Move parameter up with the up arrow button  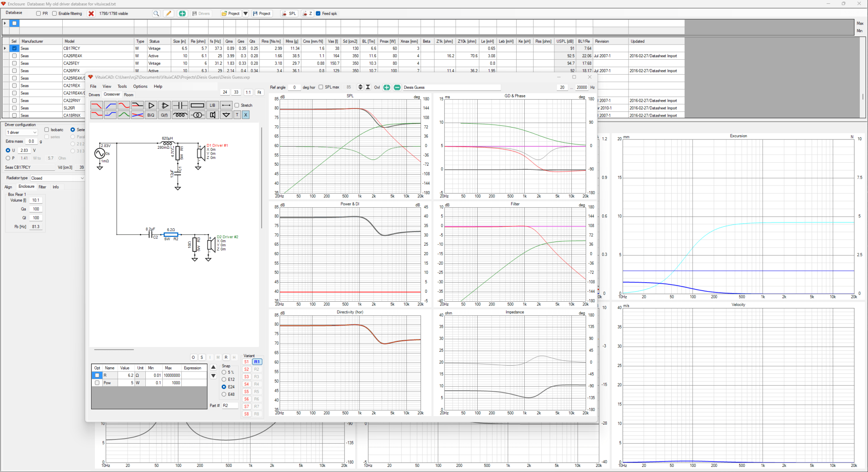[213, 367]
